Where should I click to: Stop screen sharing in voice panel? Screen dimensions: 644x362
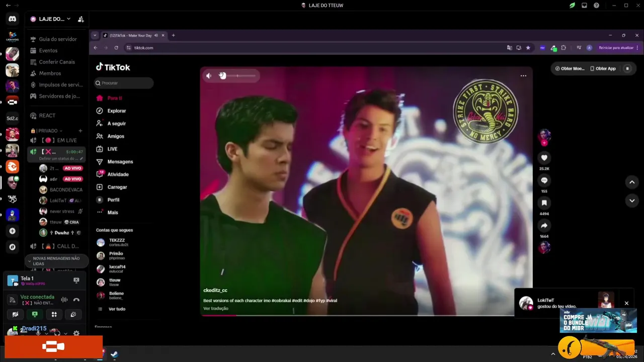[35, 314]
